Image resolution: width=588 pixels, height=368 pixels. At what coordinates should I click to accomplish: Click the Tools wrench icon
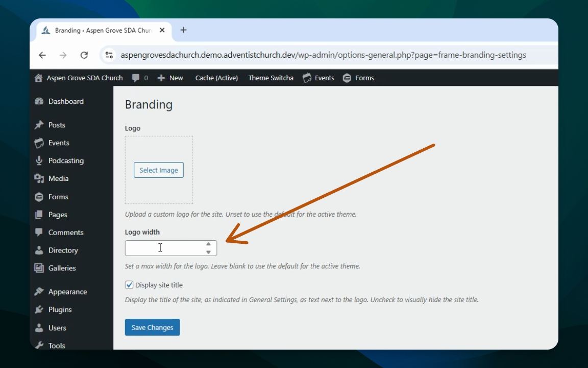tap(39, 345)
